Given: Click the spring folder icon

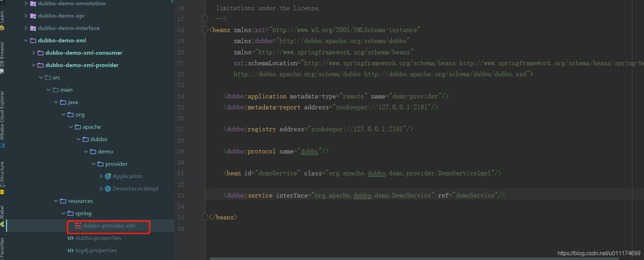Looking at the screenshot, I should click(70, 213).
